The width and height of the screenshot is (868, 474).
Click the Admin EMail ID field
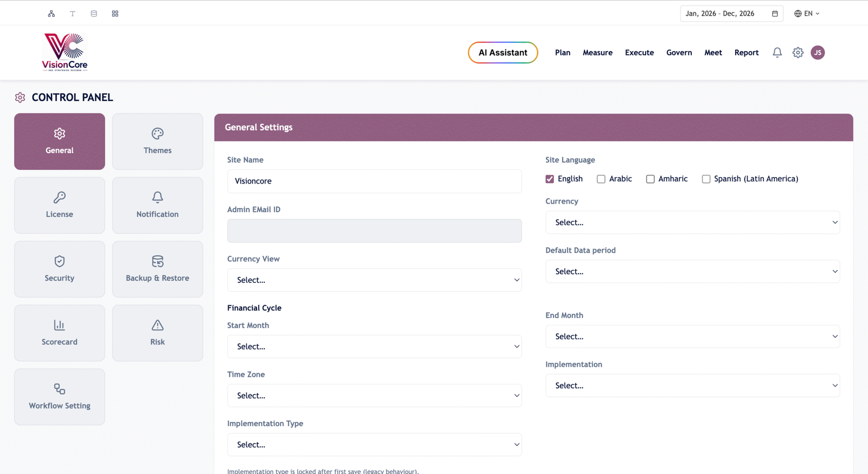click(374, 231)
